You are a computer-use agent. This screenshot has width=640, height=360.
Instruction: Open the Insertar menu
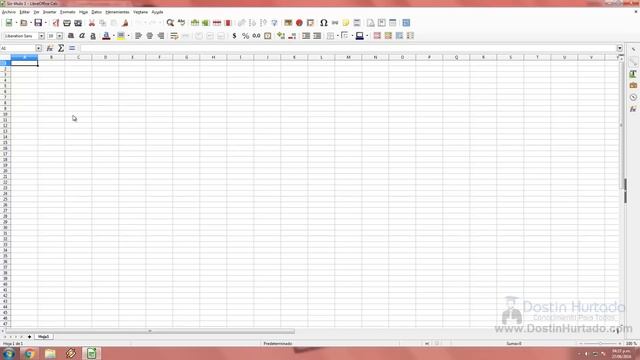[x=49, y=12]
